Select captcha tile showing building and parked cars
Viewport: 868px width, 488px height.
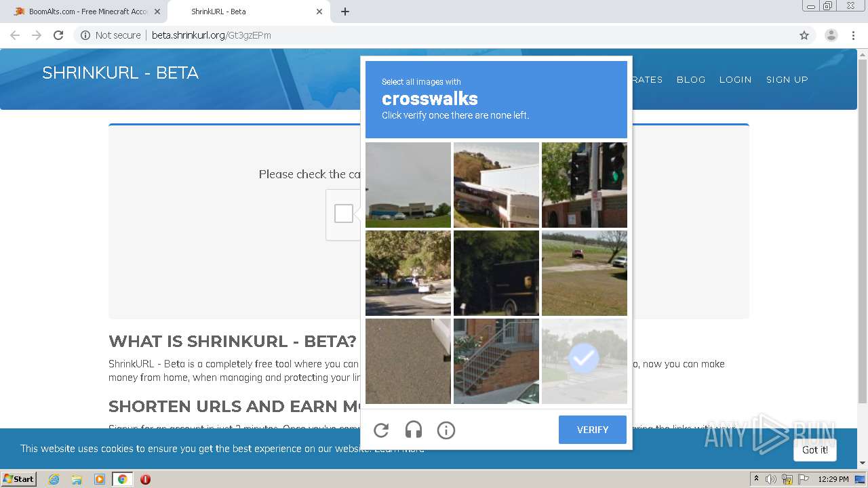click(408, 185)
